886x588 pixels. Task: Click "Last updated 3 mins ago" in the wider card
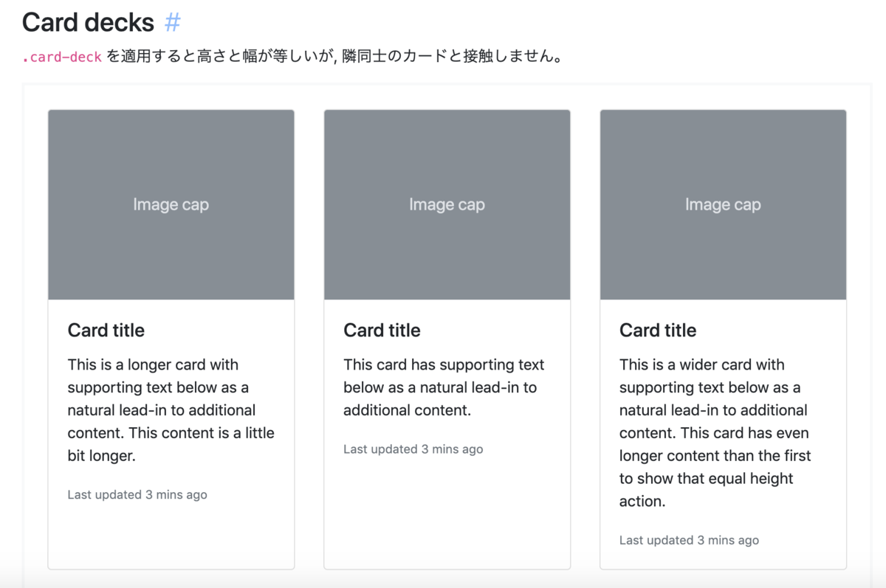689,541
